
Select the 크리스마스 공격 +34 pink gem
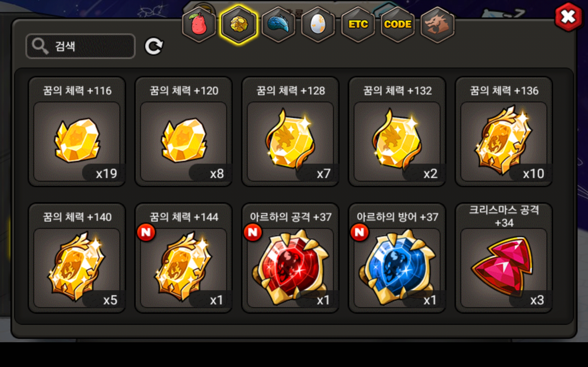point(504,258)
